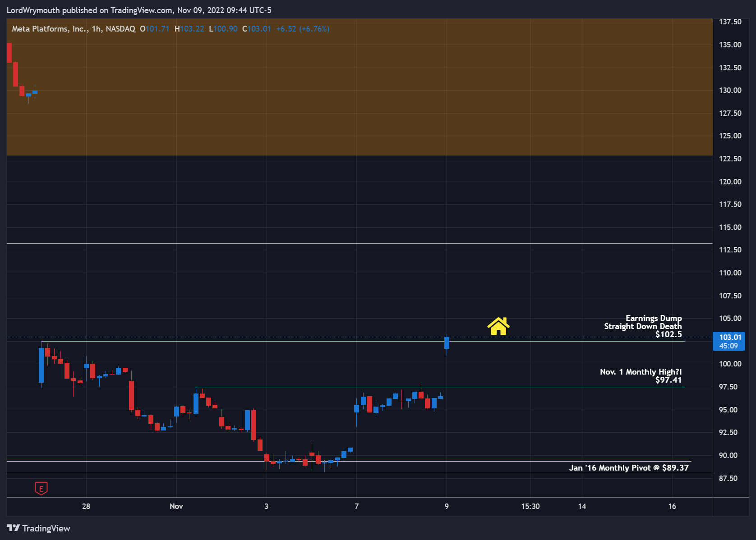Click the 122.50 price axis label
Viewport: 756px width, 540px height.
(x=730, y=159)
